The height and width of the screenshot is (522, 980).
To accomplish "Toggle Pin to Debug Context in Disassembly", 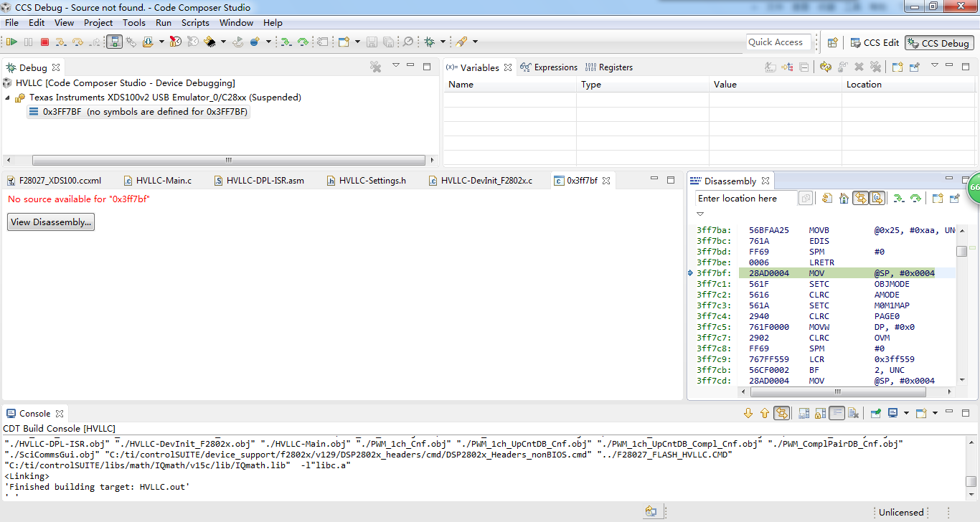I will click(x=954, y=199).
